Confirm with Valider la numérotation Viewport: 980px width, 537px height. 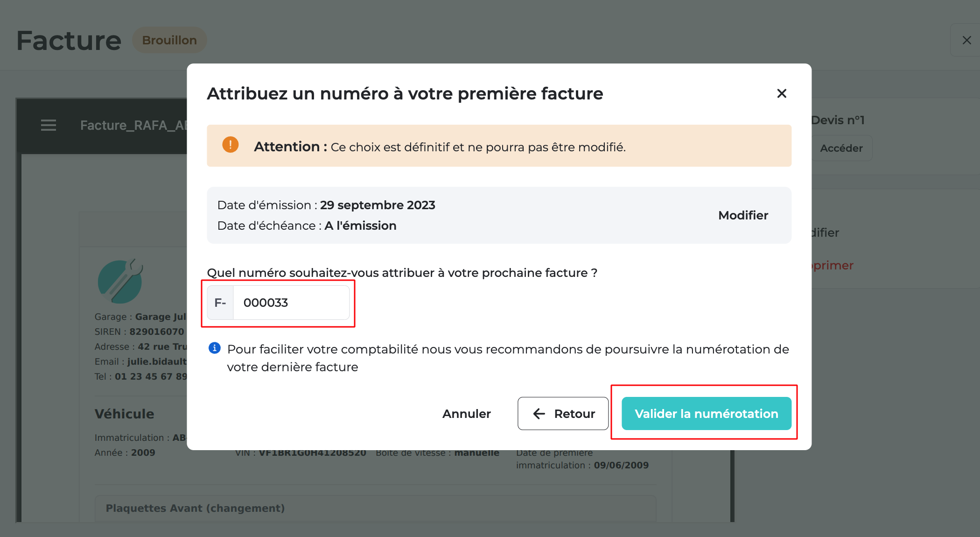707,414
